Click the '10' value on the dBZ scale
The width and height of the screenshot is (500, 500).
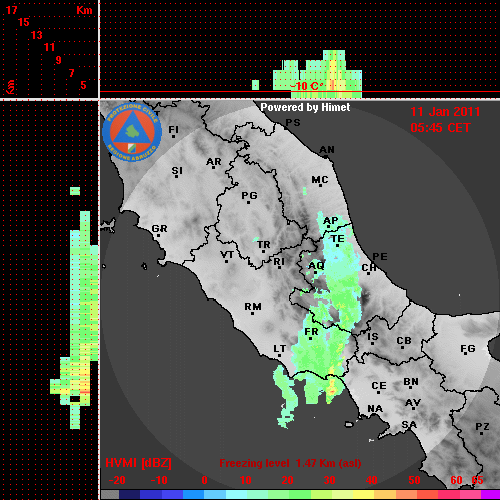[246, 480]
